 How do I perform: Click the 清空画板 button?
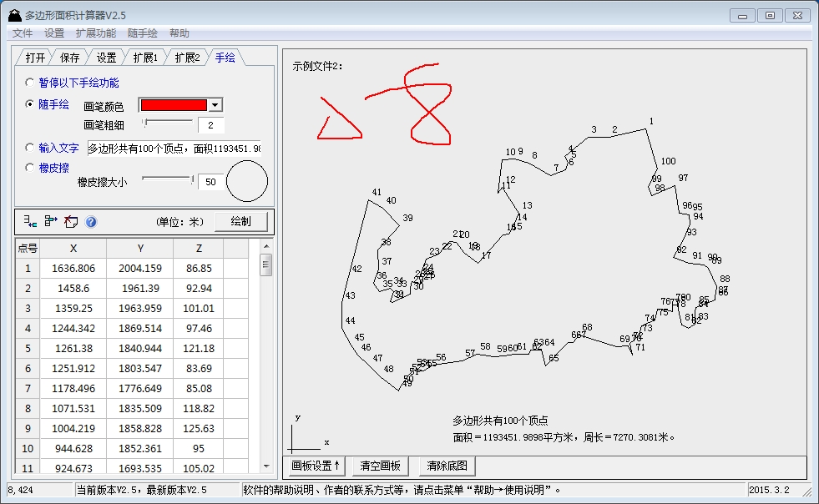pyautogui.click(x=380, y=466)
